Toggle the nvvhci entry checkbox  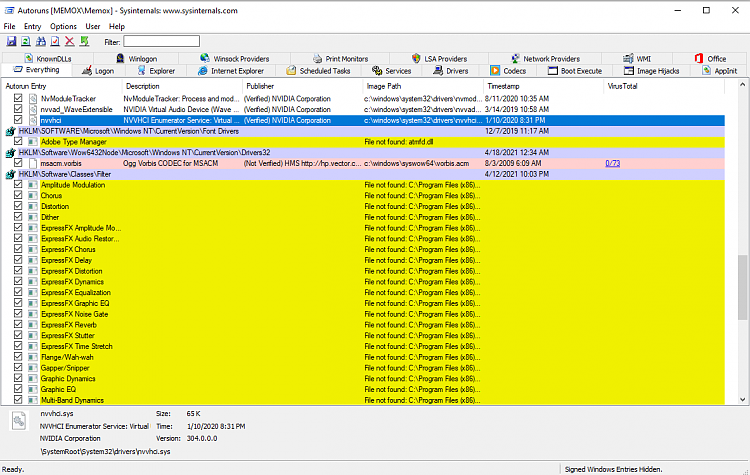click(18, 120)
